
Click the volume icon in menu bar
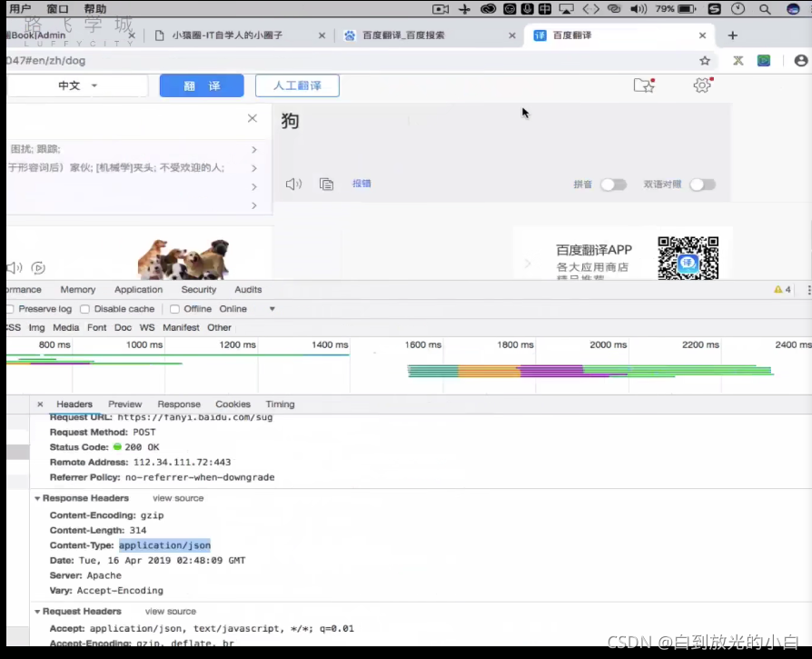[638, 9]
